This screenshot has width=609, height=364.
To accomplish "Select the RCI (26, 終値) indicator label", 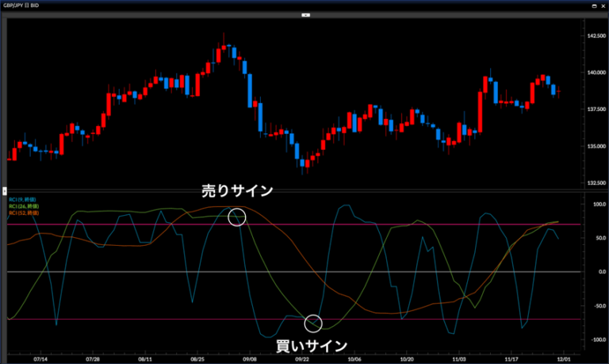I will coord(25,207).
